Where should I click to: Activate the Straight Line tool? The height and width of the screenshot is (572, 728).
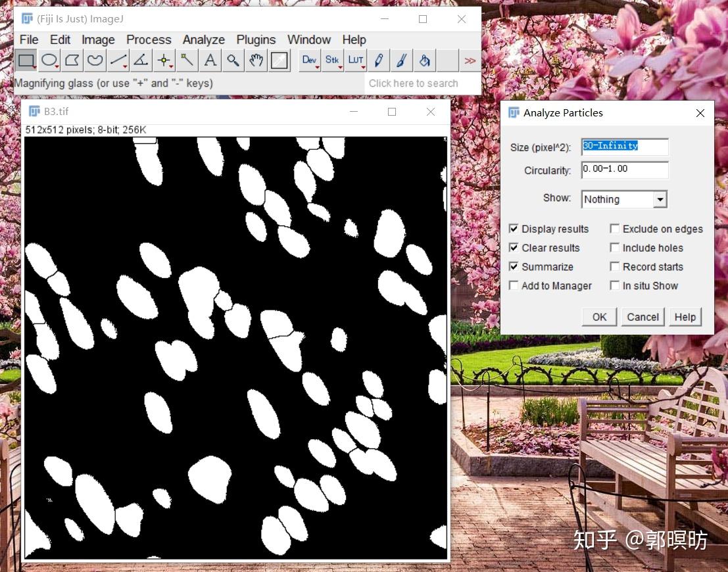[117, 60]
